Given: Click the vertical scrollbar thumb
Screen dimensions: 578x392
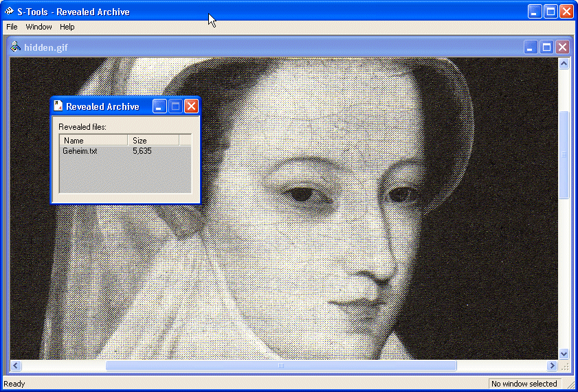Looking at the screenshot, I should (x=564, y=154).
